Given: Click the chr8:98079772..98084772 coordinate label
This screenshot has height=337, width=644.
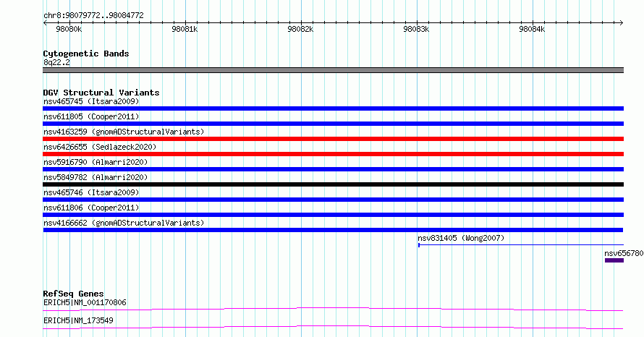Looking at the screenshot, I should 93,16.
